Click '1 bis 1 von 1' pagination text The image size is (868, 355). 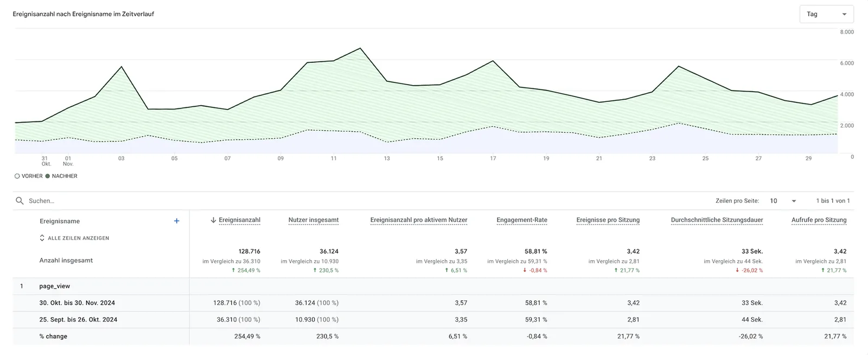click(833, 201)
